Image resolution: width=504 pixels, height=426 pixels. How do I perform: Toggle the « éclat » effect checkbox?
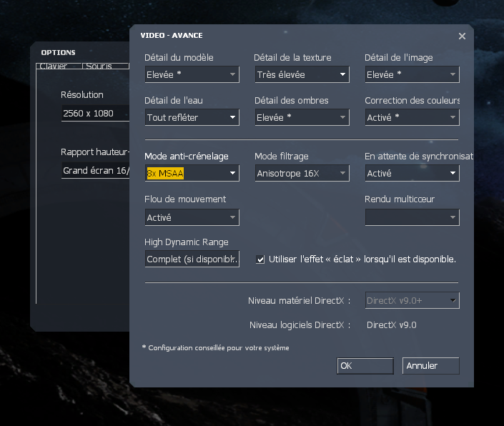[x=260, y=259]
